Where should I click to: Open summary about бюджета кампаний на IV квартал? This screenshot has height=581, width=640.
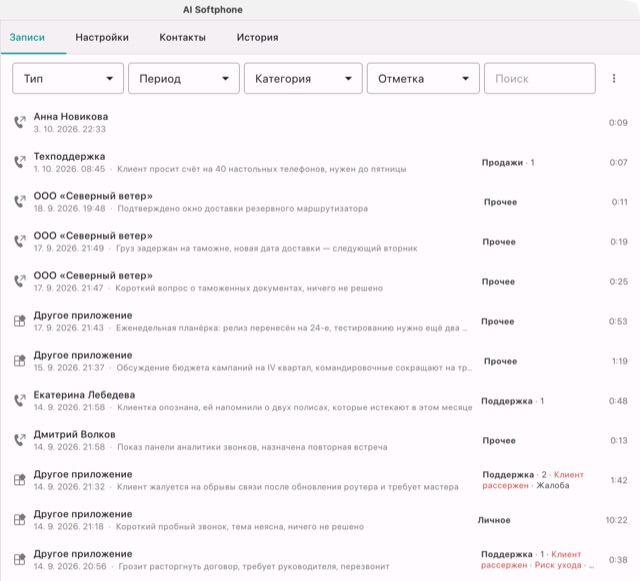point(294,368)
